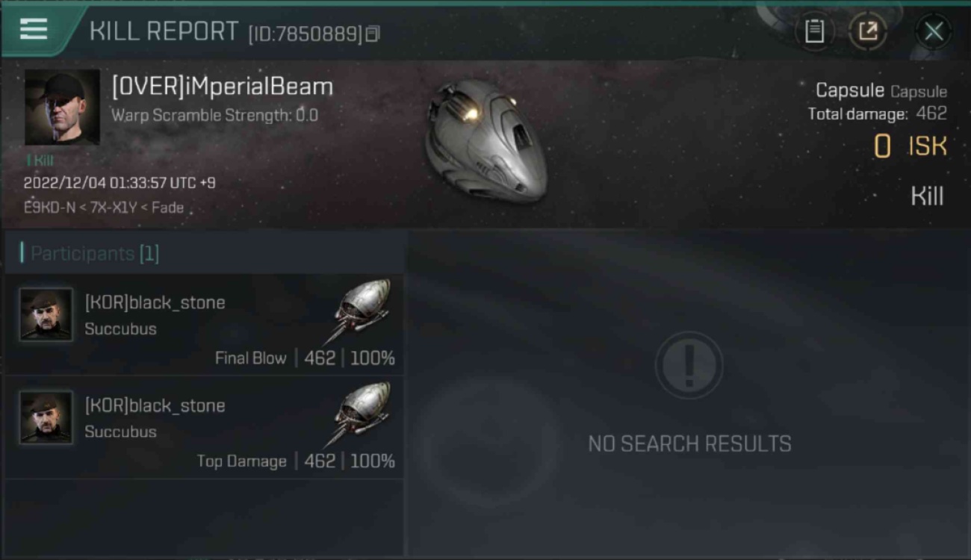Share kill report via export icon
Image resolution: width=971 pixels, height=560 pixels.
[868, 31]
